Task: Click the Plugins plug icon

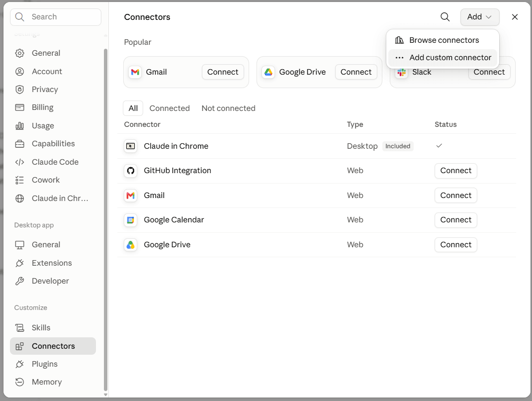Action: (20, 364)
